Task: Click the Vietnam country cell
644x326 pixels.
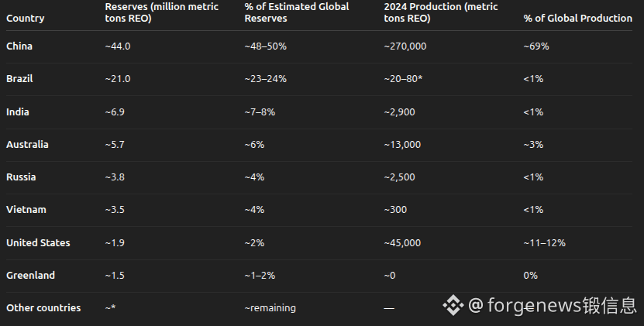Action: pos(26,210)
